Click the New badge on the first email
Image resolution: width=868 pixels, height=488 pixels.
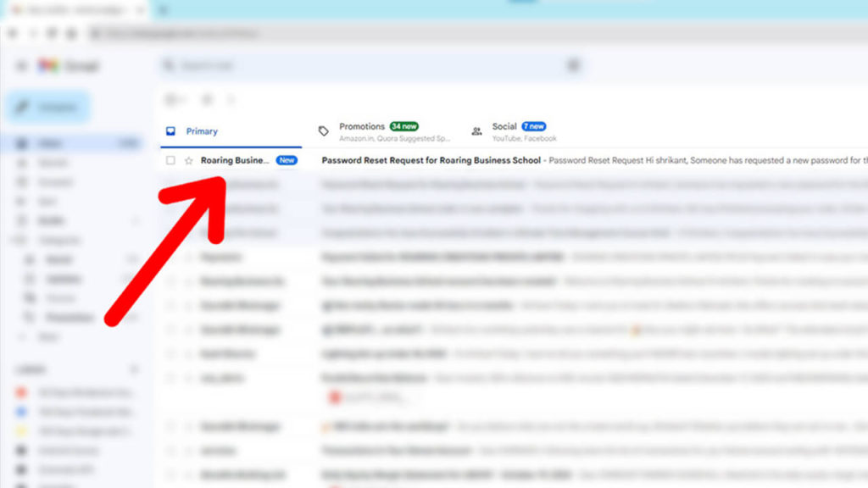tap(287, 160)
